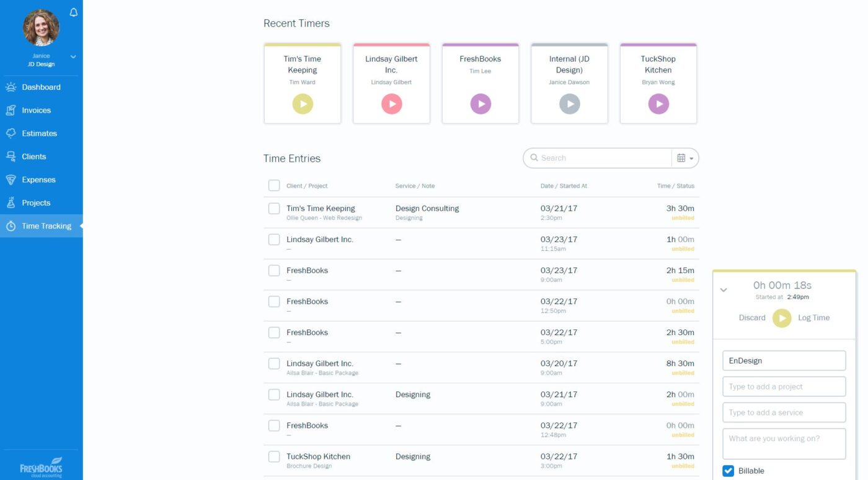Select the Tim's Time Keeping entry checkbox
Viewport: 868px width, 480px height.
click(x=274, y=209)
